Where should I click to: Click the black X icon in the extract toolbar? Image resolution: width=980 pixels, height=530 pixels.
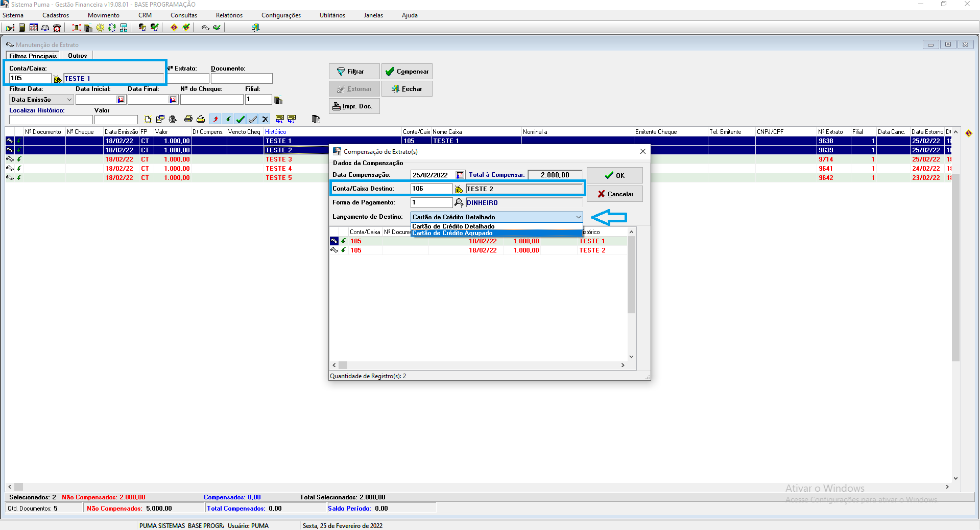coord(265,119)
